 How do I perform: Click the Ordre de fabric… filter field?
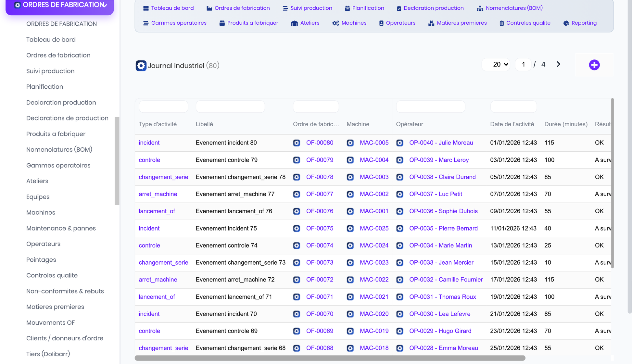[x=316, y=107]
